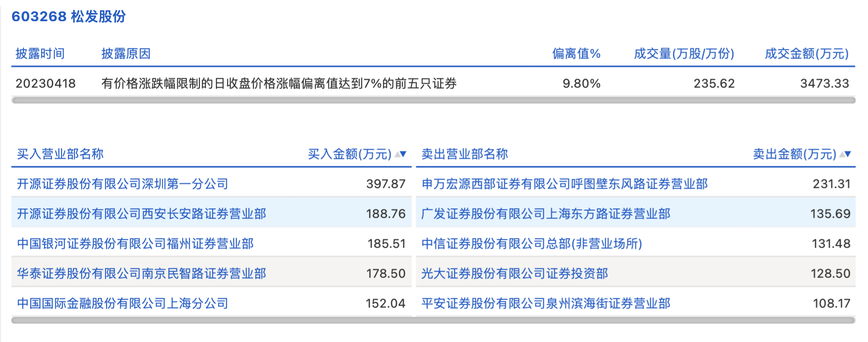Click the 买入金额(万元) column header
The width and height of the screenshot is (868, 342).
pos(349,154)
